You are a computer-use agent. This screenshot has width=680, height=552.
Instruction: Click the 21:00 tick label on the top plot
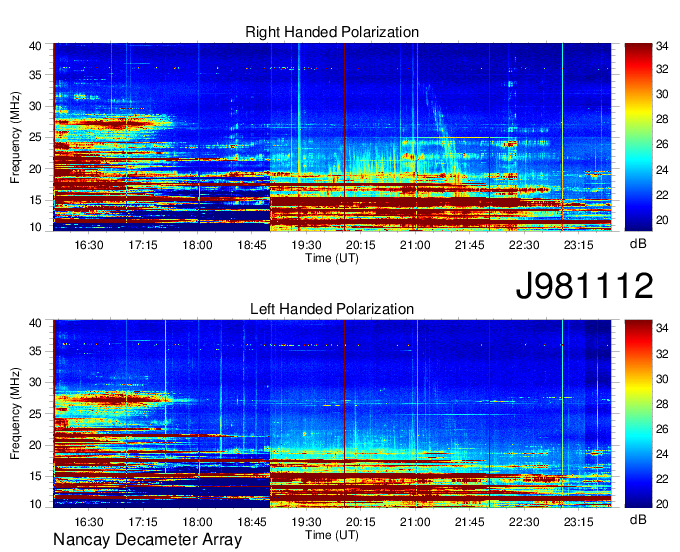click(415, 245)
